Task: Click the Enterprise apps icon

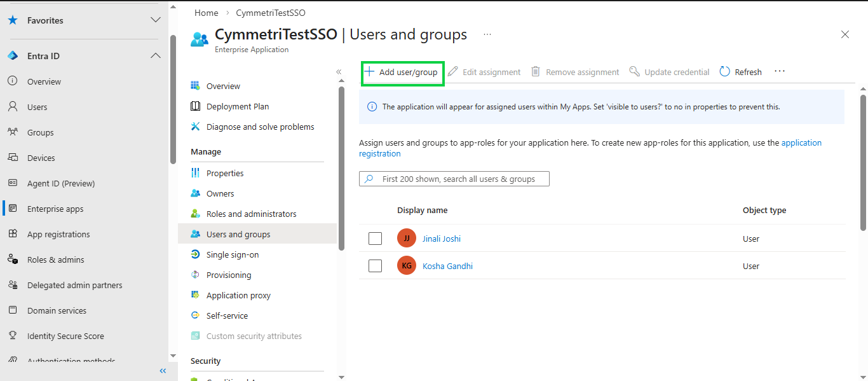Action: pyautogui.click(x=12, y=209)
